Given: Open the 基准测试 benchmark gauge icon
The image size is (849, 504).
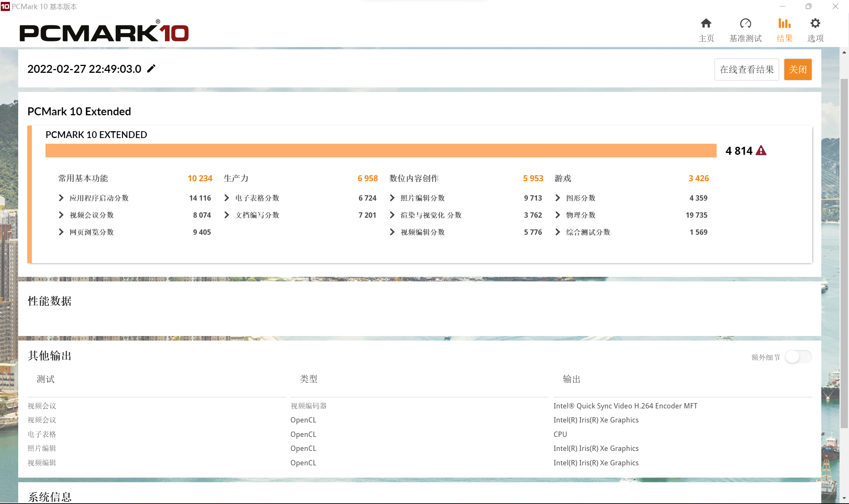Looking at the screenshot, I should (745, 24).
